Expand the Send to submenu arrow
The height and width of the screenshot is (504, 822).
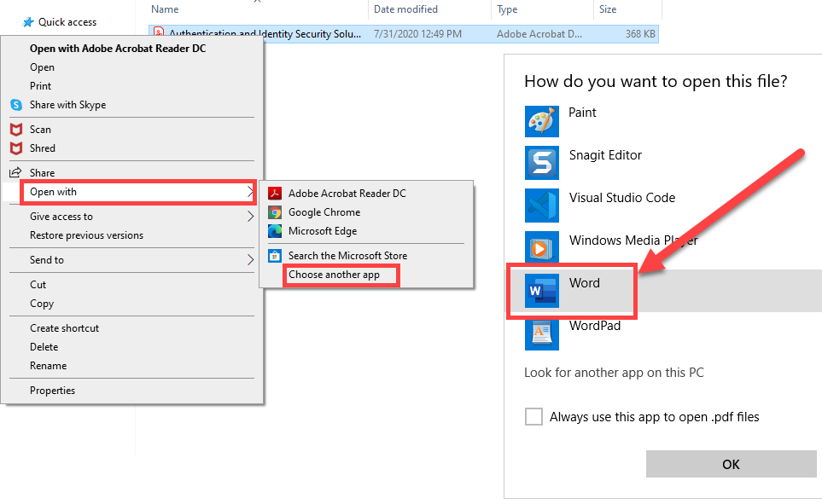[x=250, y=260]
